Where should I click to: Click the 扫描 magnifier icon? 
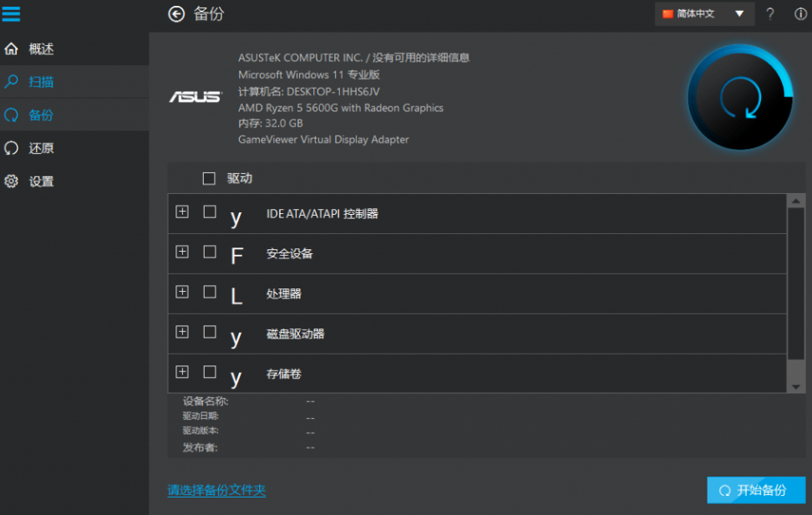12,81
